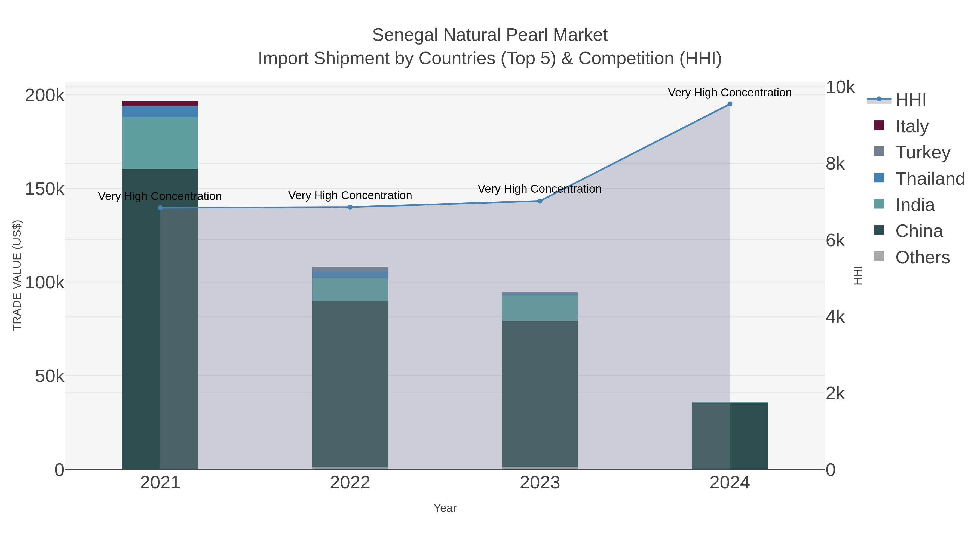Click the 200k trade value axis tick
Image resolution: width=980 pixels, height=551 pixels.
(x=45, y=95)
